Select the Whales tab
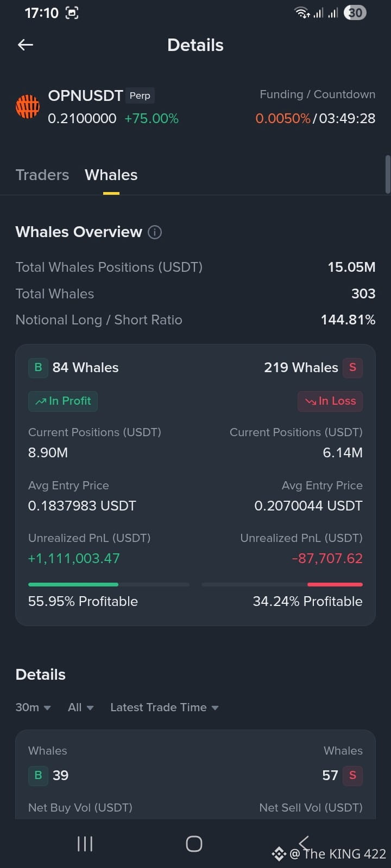This screenshot has height=868, width=391. point(111,175)
